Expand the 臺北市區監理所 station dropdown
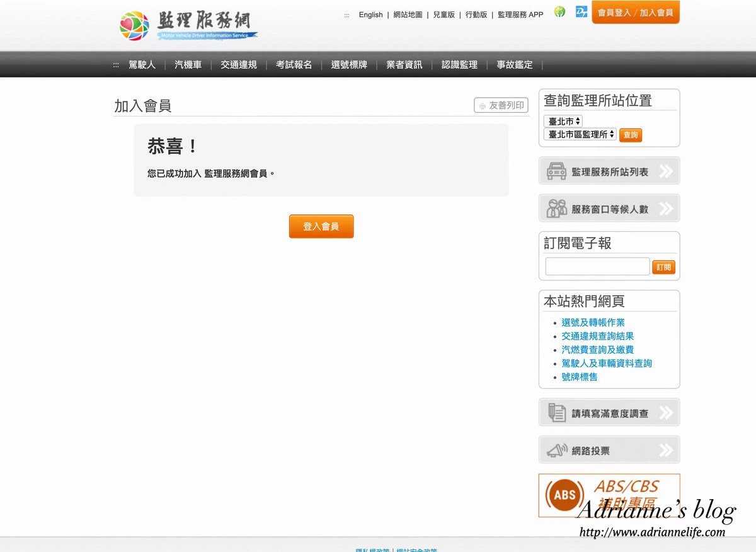This screenshot has width=756, height=552. point(580,134)
